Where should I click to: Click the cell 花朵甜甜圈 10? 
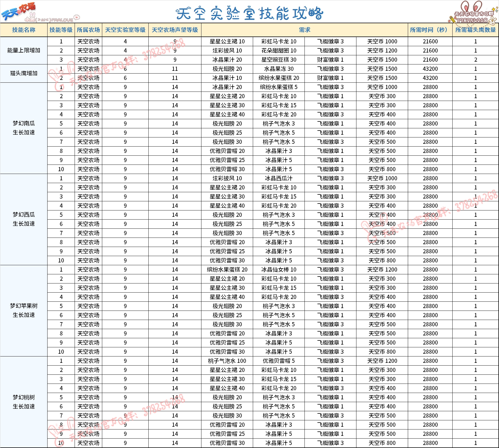point(279,51)
